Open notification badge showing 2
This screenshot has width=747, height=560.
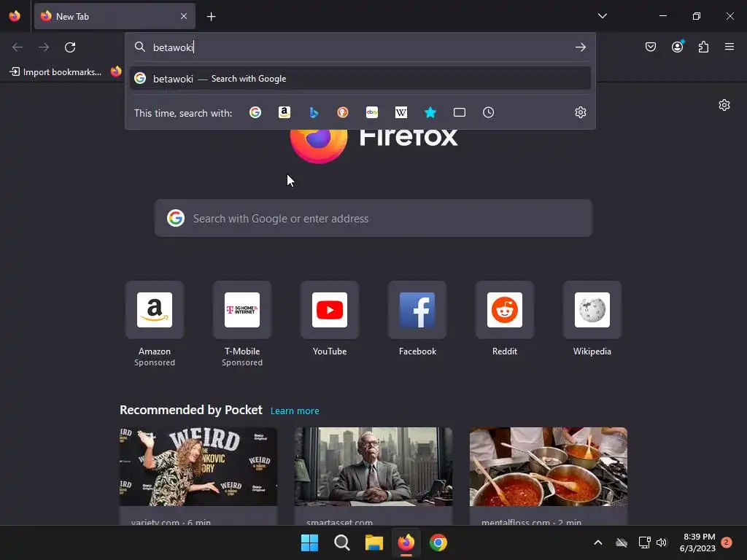727,542
